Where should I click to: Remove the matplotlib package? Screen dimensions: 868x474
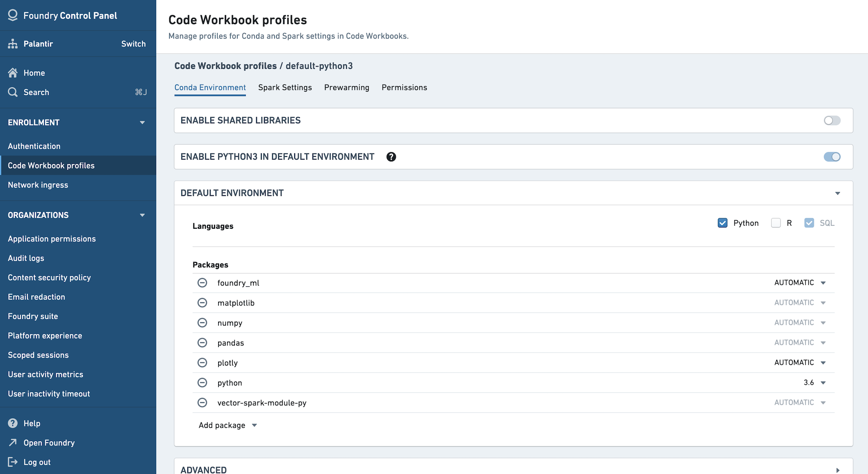[x=202, y=303]
